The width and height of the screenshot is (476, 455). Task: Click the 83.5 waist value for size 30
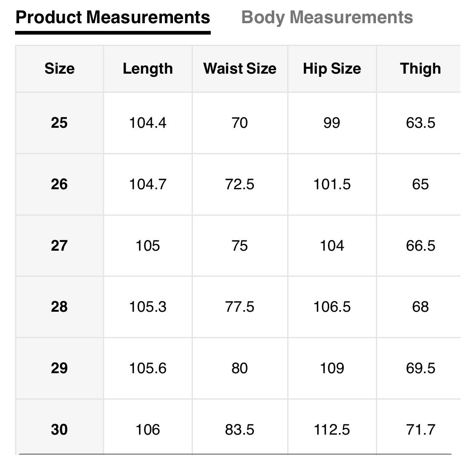[x=240, y=429]
